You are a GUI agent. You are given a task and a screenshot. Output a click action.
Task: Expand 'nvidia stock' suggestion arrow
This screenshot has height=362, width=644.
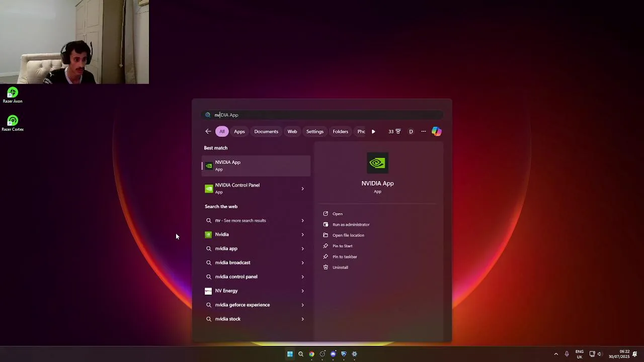(x=302, y=319)
